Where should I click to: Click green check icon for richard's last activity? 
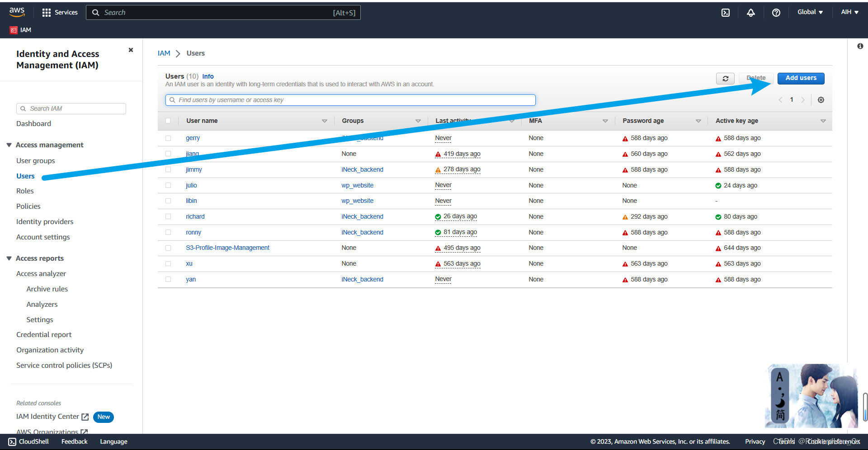(438, 217)
